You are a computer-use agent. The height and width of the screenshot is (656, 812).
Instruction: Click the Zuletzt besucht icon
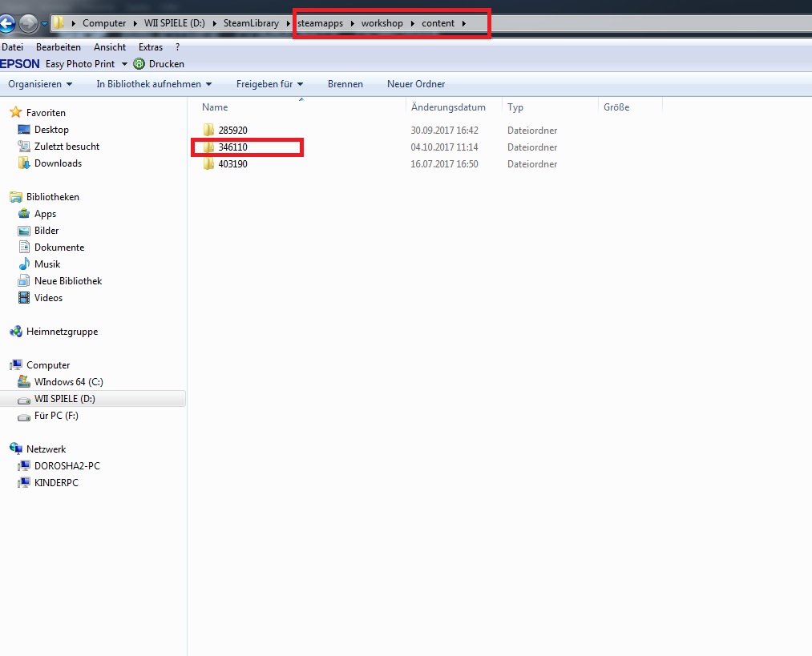[x=24, y=147]
